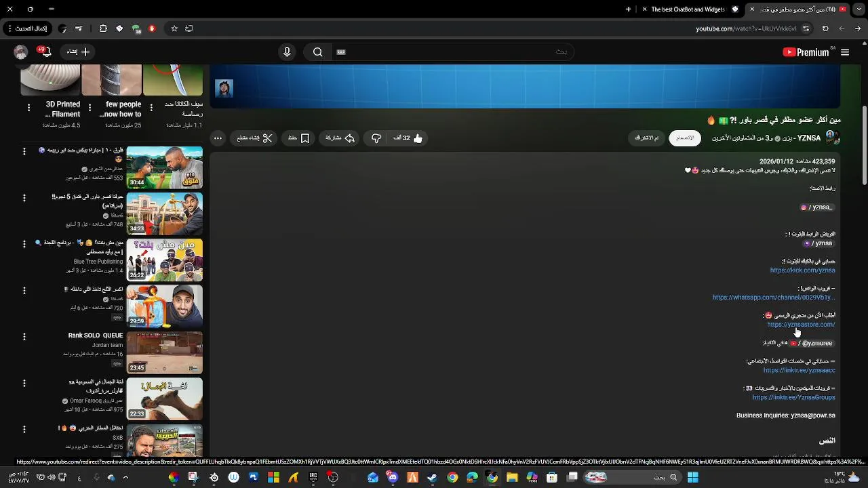Save the video with the bookmark icon
868x488 pixels.
click(x=299, y=138)
